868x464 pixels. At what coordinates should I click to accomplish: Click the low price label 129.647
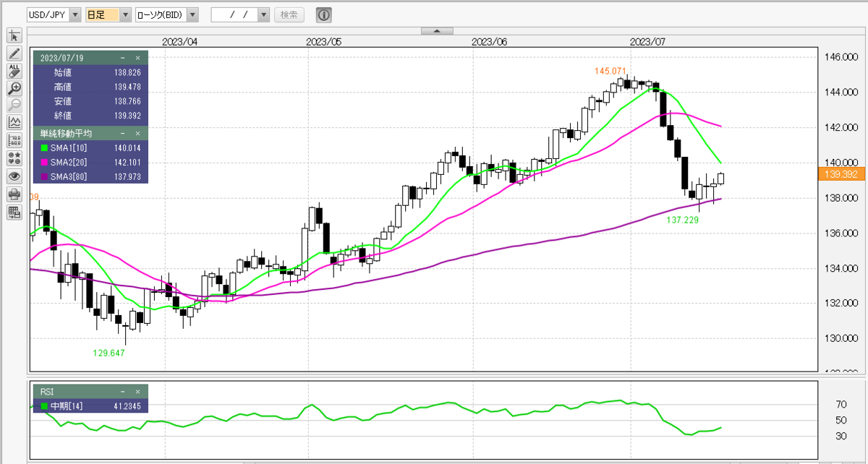click(x=109, y=353)
